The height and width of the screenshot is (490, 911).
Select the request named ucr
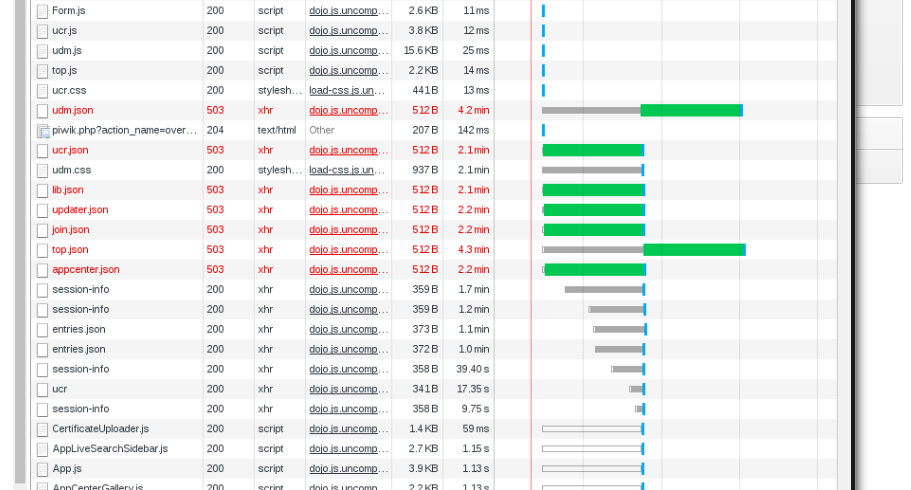coord(60,389)
